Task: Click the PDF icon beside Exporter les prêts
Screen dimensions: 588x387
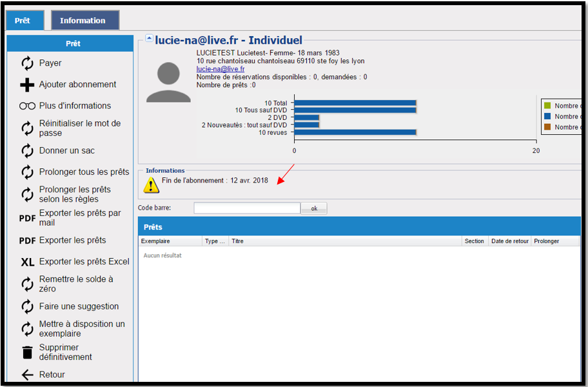Action: click(x=27, y=241)
